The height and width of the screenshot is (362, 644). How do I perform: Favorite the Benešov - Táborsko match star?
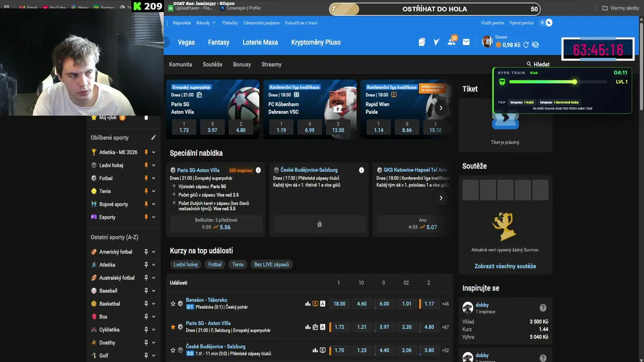(x=173, y=304)
